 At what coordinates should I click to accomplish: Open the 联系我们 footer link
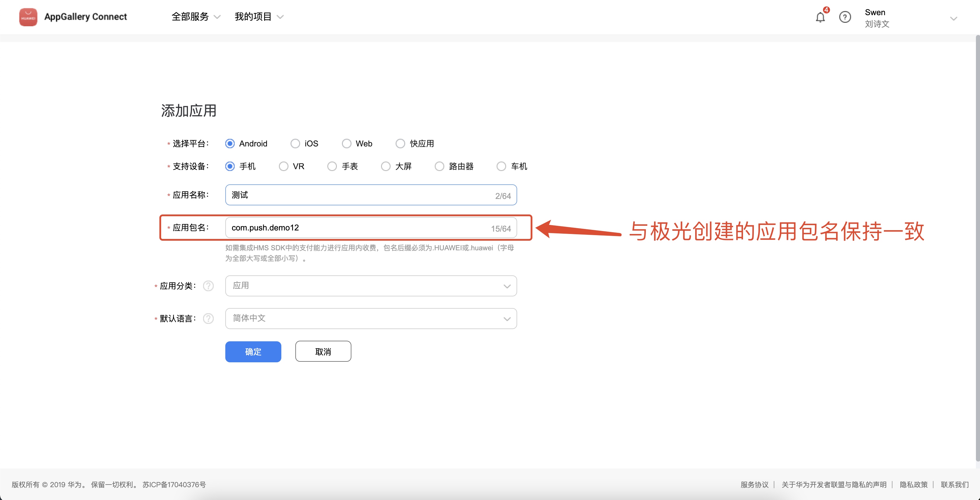click(x=955, y=485)
